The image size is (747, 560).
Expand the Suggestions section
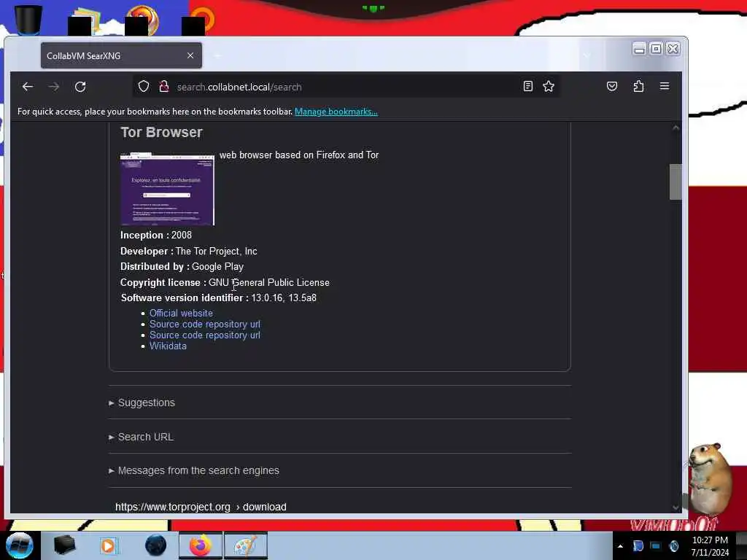142,402
